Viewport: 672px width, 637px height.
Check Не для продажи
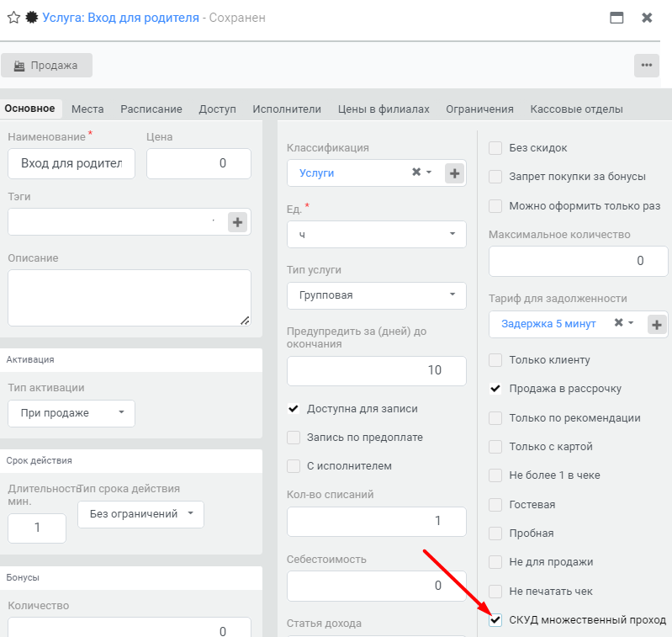pos(495,561)
